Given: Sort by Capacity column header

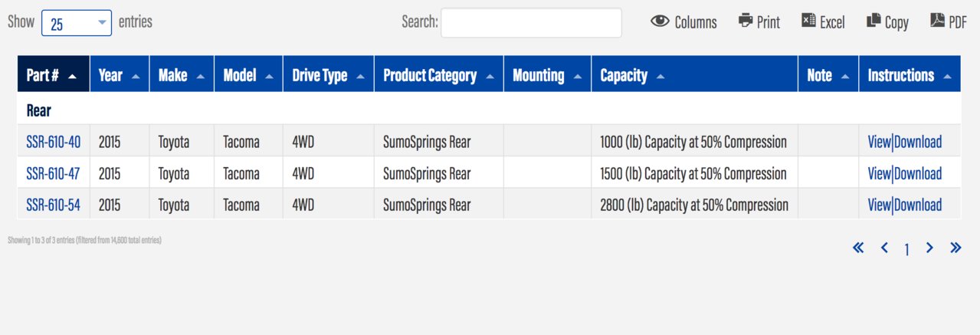Looking at the screenshot, I should click(x=694, y=74).
